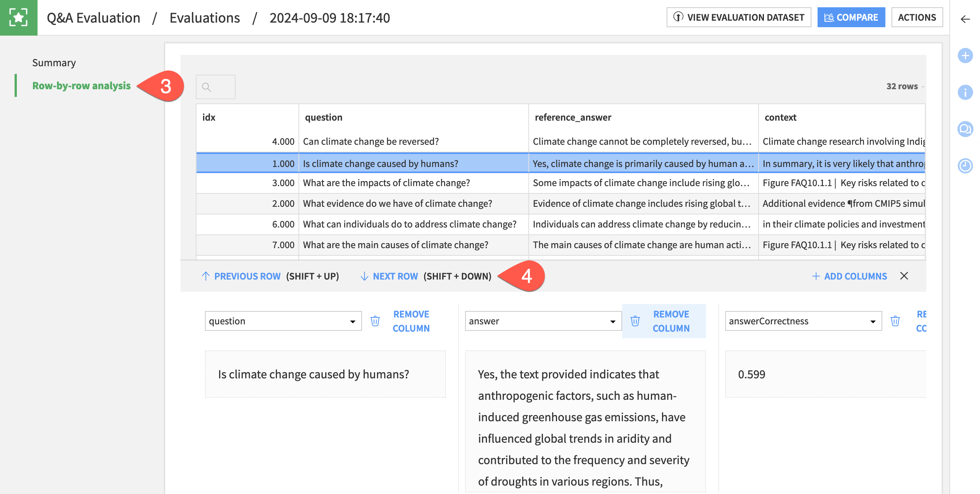Viewport: 980px width, 494px height.
Task: Select row 'What can individuals do to address climate change?'
Action: pyautogui.click(x=561, y=224)
